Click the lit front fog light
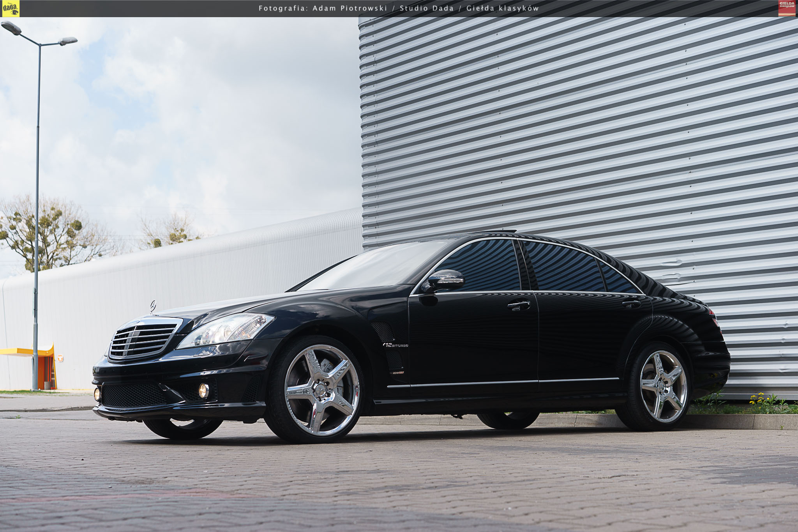 click(x=203, y=391)
